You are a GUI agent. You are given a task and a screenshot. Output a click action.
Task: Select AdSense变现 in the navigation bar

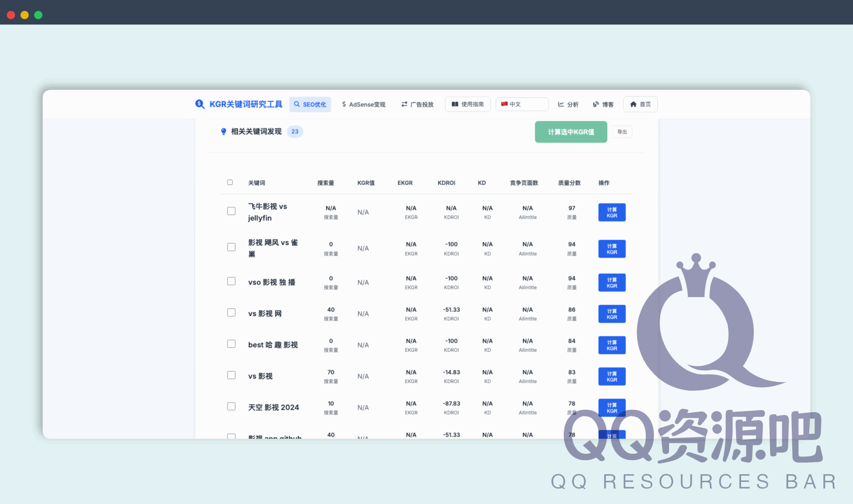tap(363, 104)
